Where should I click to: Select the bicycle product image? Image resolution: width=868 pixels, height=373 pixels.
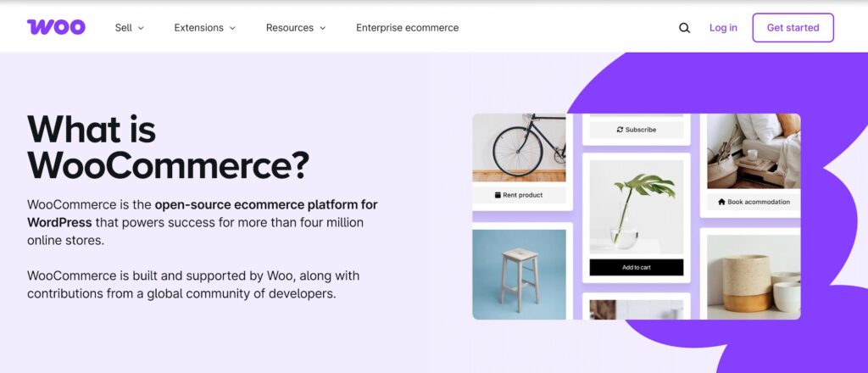coord(519,148)
